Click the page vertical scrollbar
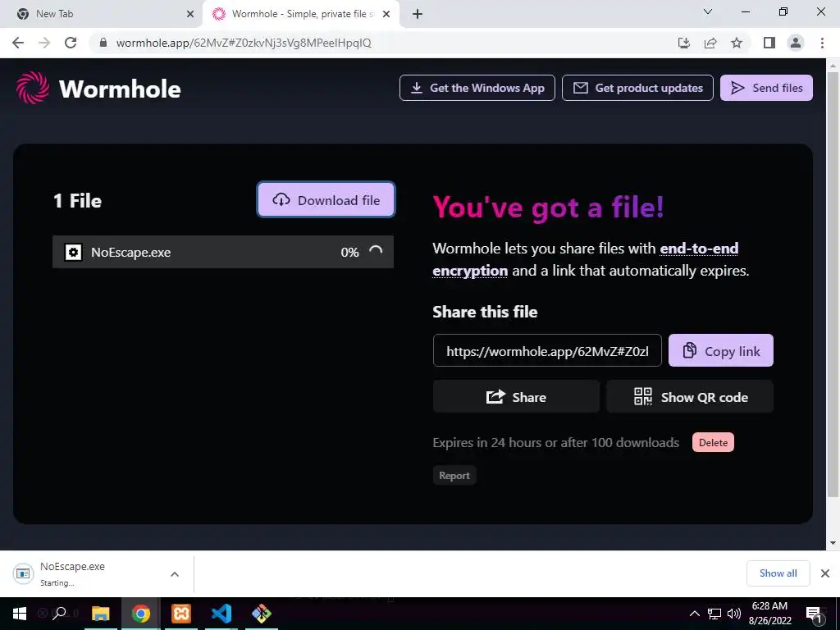The width and height of the screenshot is (840, 630). tap(833, 284)
